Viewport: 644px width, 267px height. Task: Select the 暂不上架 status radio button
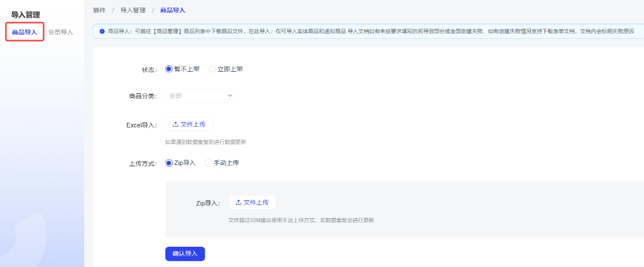(169, 69)
